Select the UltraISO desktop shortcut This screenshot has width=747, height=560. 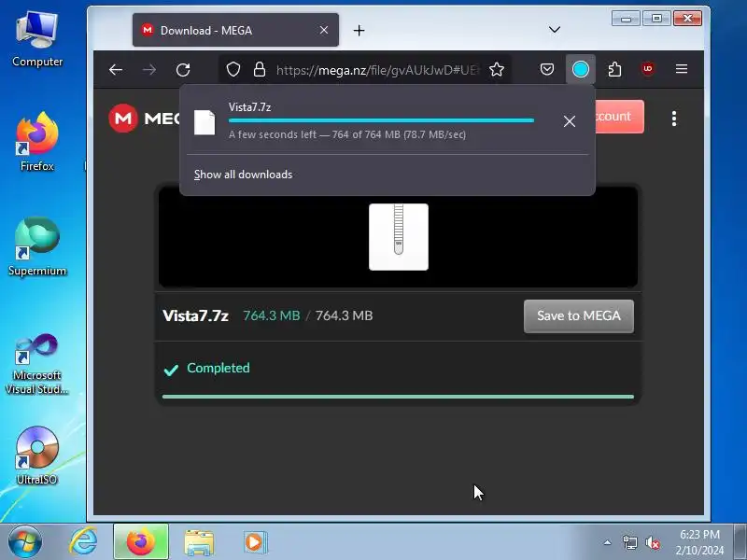pos(37,455)
